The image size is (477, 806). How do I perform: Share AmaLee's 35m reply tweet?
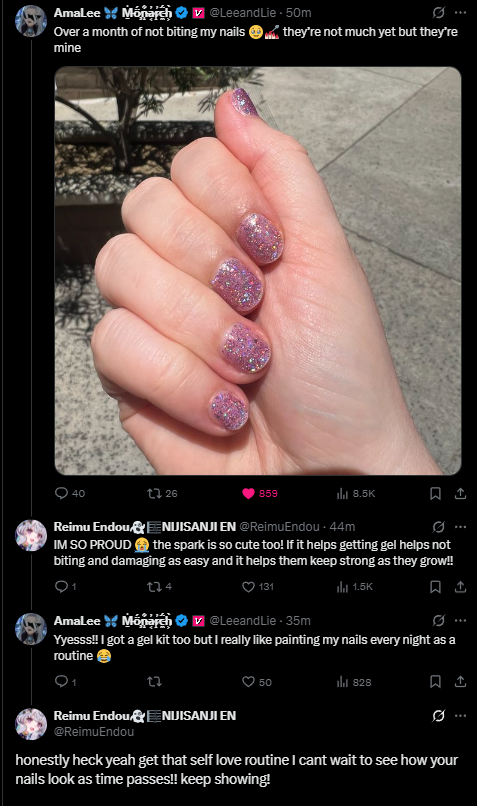coord(461,682)
